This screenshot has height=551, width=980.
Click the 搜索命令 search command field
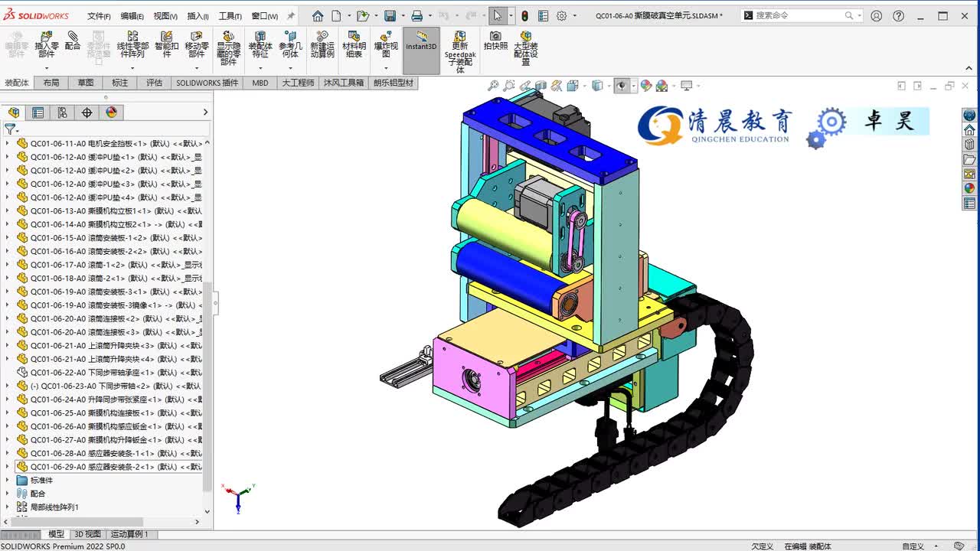pyautogui.click(x=802, y=15)
